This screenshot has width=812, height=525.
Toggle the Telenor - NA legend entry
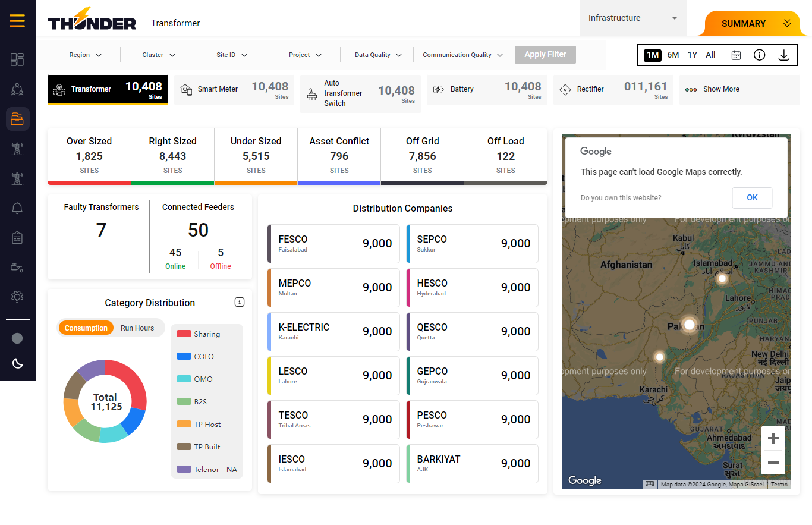pos(207,470)
